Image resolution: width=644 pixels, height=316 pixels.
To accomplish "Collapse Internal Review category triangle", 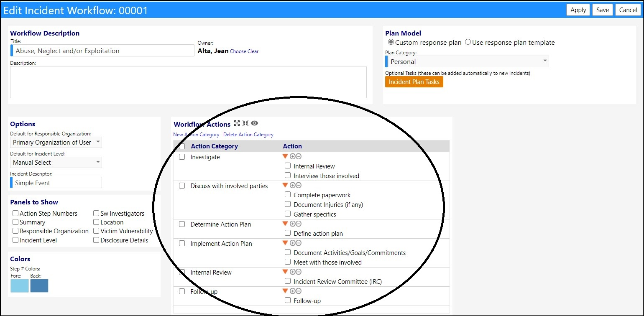I will tap(285, 272).
